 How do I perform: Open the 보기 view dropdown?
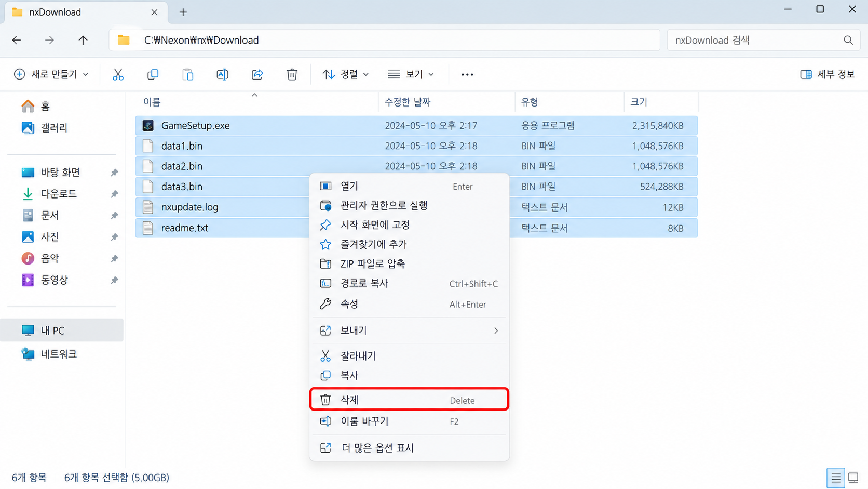click(x=411, y=74)
